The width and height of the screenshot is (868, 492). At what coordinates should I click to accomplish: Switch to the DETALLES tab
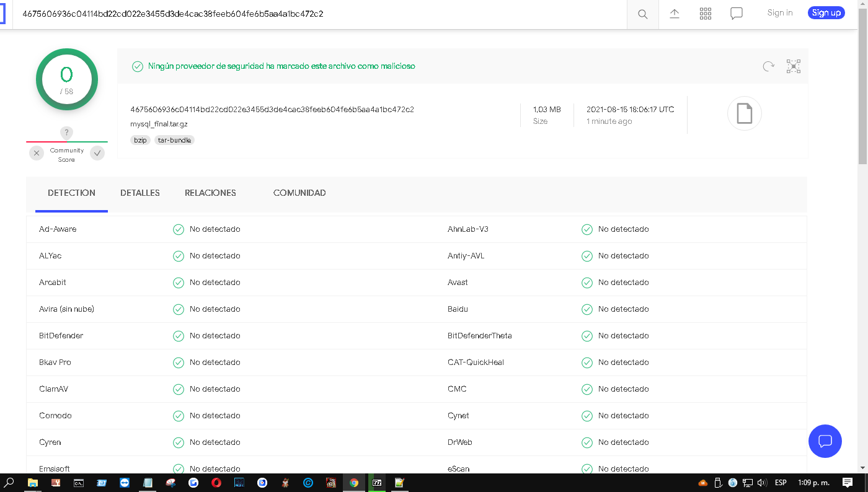coord(140,193)
